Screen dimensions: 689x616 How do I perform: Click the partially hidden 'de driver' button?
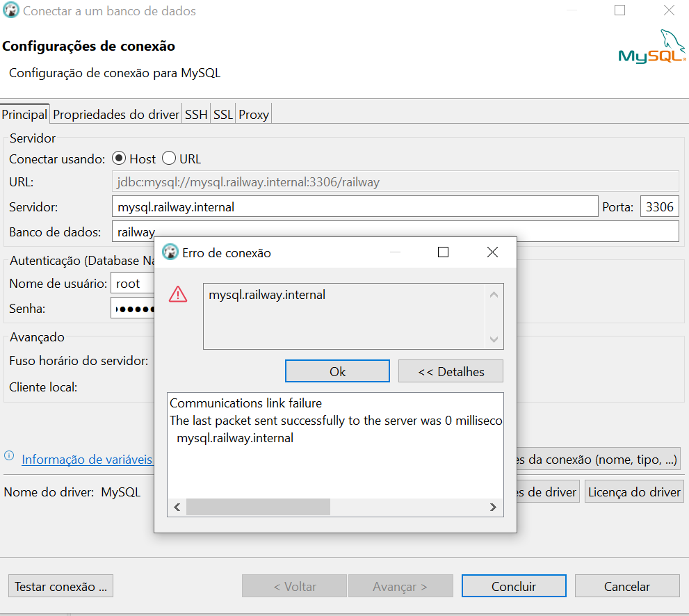click(548, 492)
